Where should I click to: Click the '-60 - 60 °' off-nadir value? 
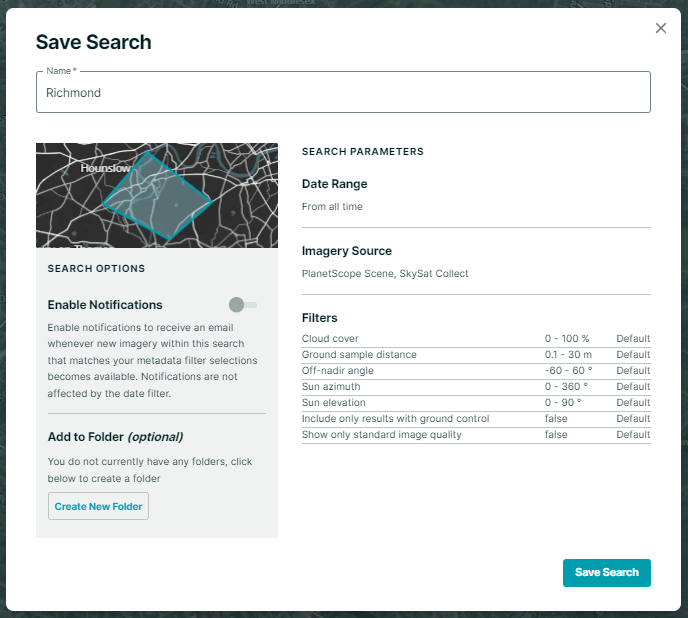click(x=569, y=370)
